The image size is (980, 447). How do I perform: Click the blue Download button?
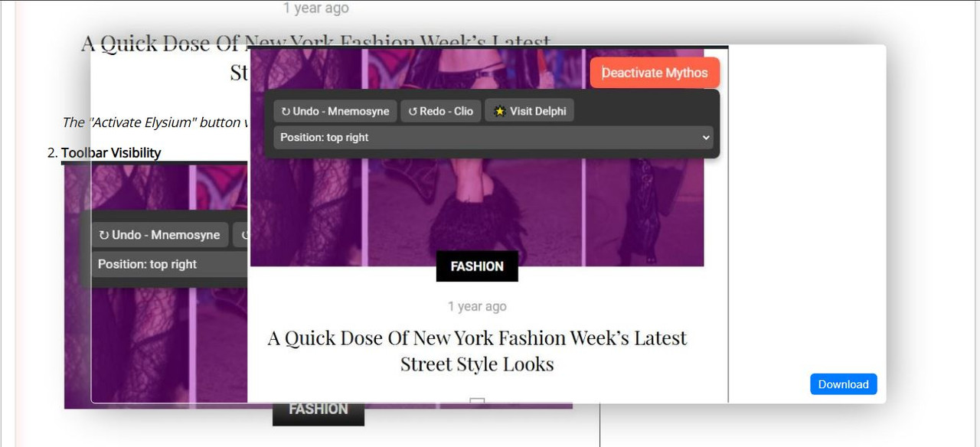(843, 384)
